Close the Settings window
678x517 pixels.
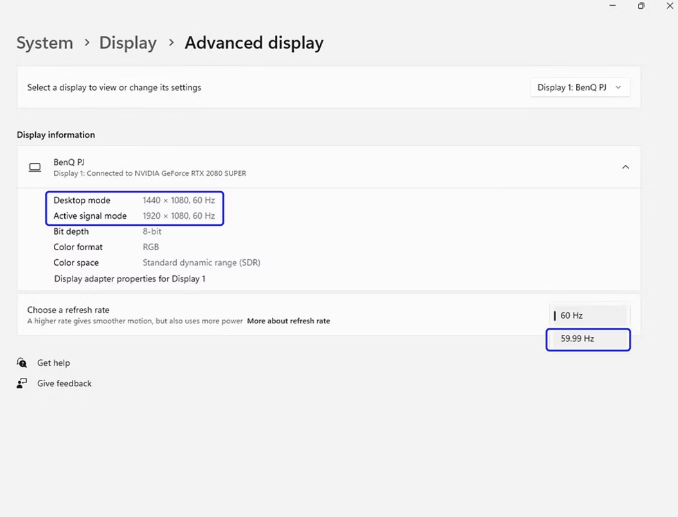(x=669, y=6)
